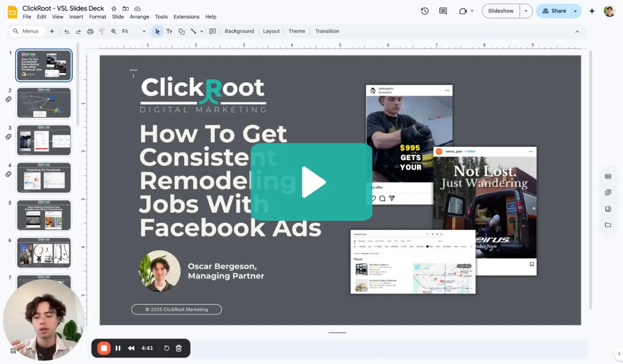Click the second icon in the right side panel
Image resolution: width=623 pixels, height=364 pixels.
click(608, 192)
